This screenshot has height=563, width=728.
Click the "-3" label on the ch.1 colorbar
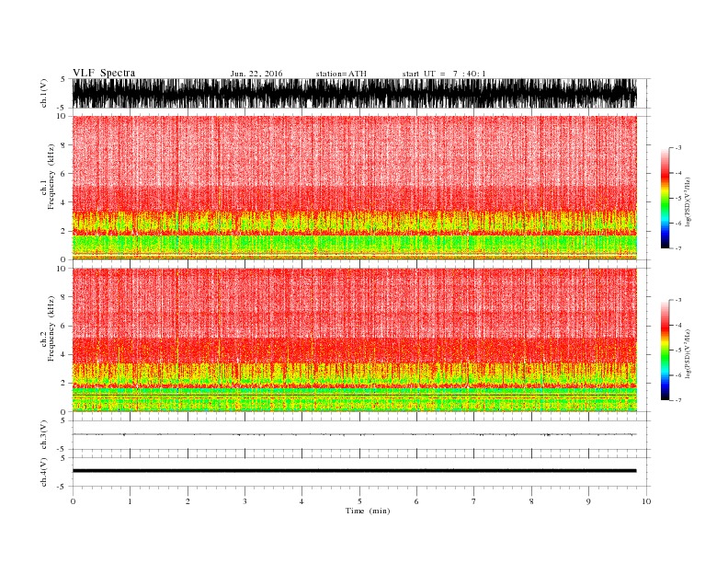coord(677,148)
